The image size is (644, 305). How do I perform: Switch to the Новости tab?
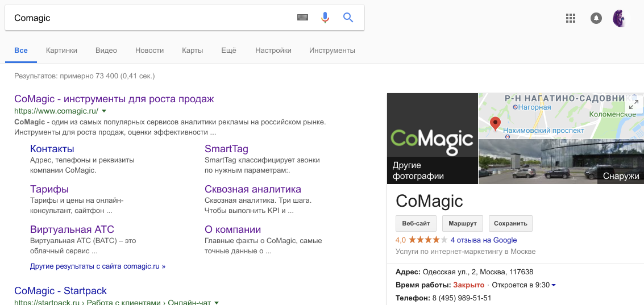click(x=149, y=51)
